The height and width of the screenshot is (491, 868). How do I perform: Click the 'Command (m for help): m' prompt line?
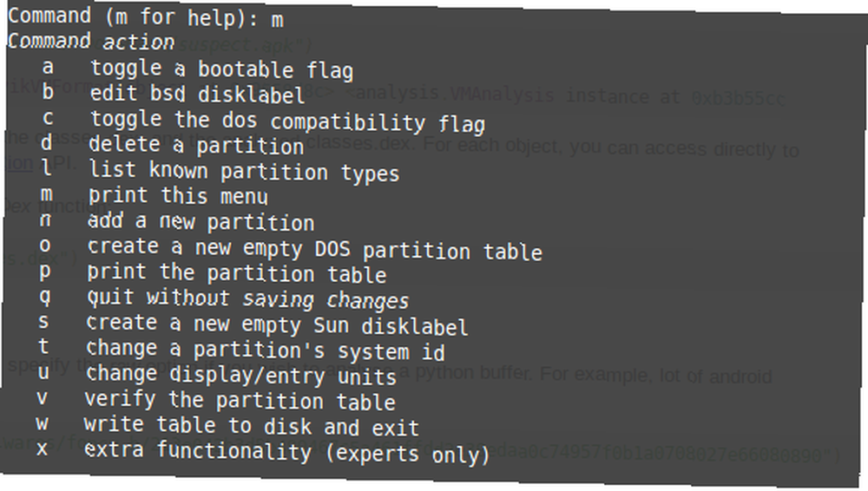146,17
